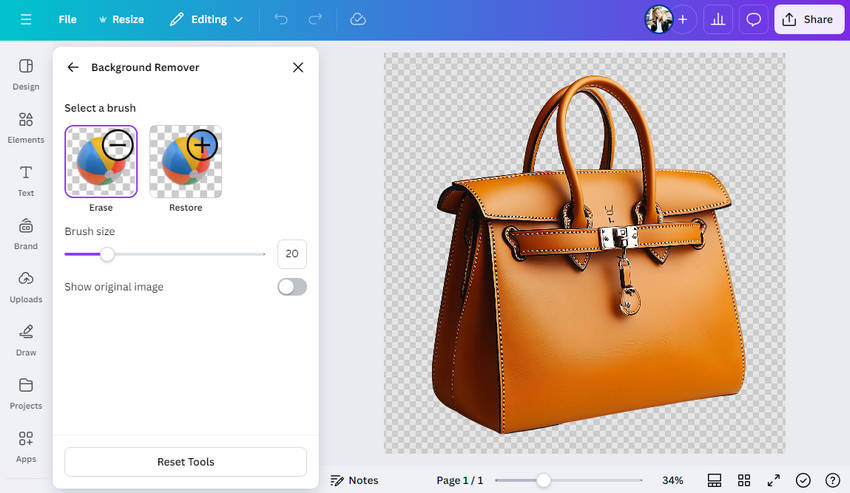Select the Erase brush
Screen dimensions: 850x493
[x=101, y=162]
